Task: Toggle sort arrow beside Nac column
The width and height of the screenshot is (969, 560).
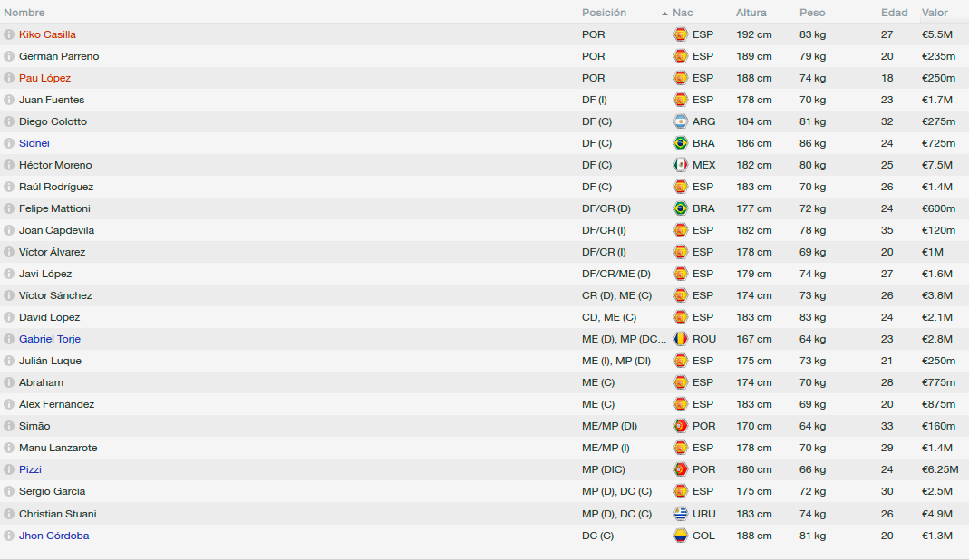Action: coord(664,13)
